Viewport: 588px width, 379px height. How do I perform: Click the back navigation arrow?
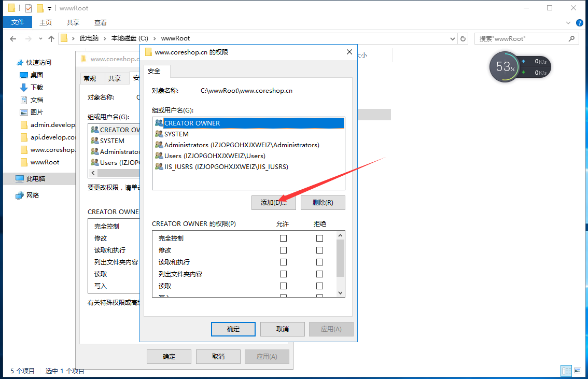[x=13, y=39]
